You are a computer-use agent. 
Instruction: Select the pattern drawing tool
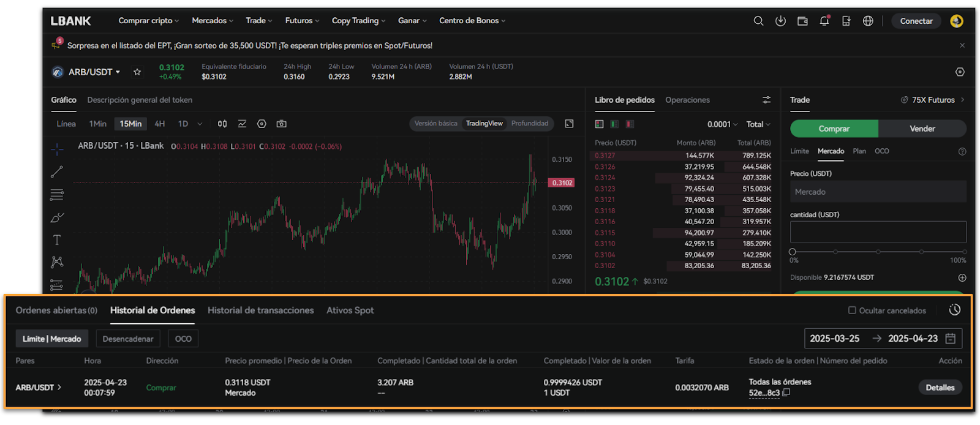pyautogui.click(x=57, y=262)
